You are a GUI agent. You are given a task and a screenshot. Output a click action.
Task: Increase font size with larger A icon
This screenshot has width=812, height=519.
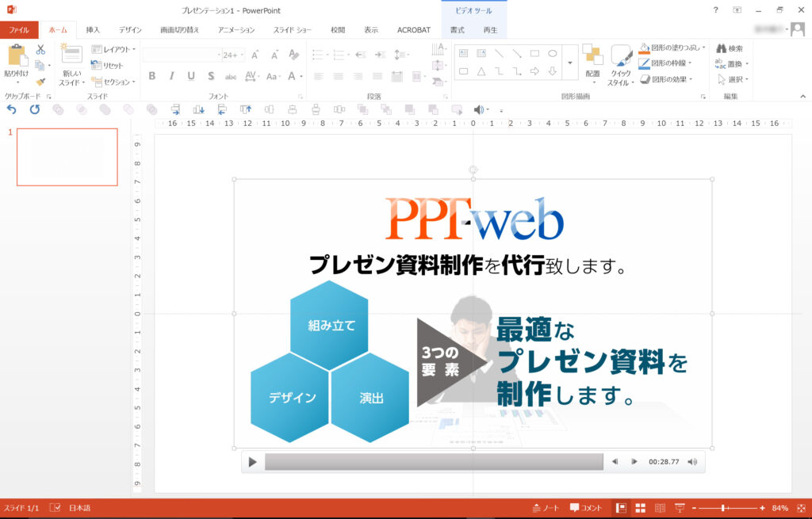tap(255, 55)
